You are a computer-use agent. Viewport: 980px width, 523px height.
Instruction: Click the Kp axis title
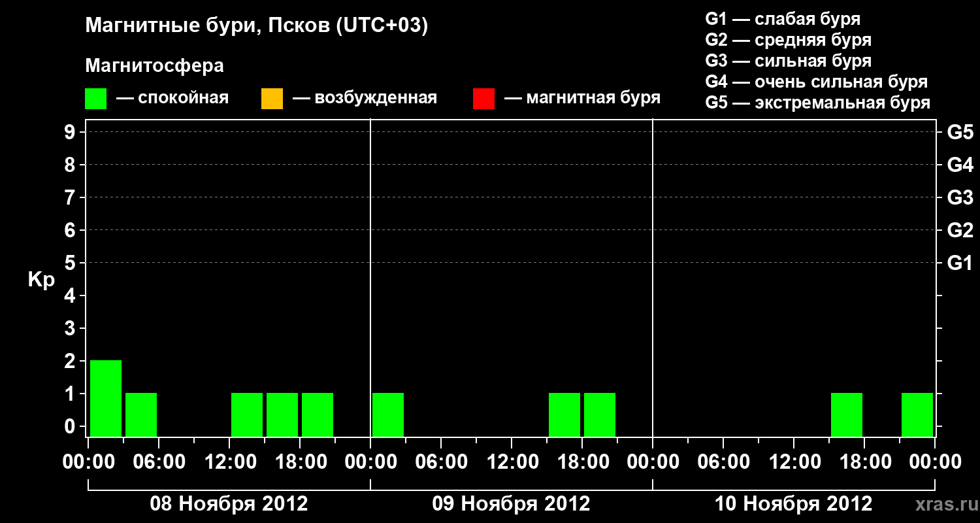[41, 280]
